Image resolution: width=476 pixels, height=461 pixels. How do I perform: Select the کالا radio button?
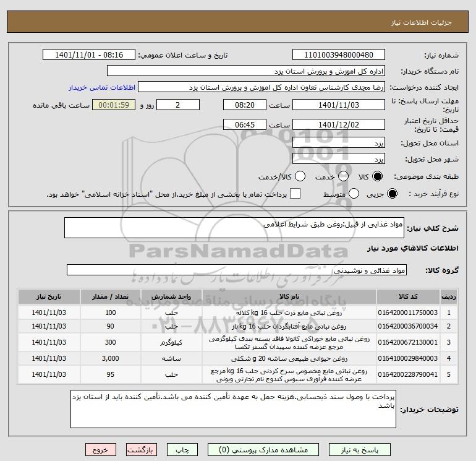(x=377, y=176)
